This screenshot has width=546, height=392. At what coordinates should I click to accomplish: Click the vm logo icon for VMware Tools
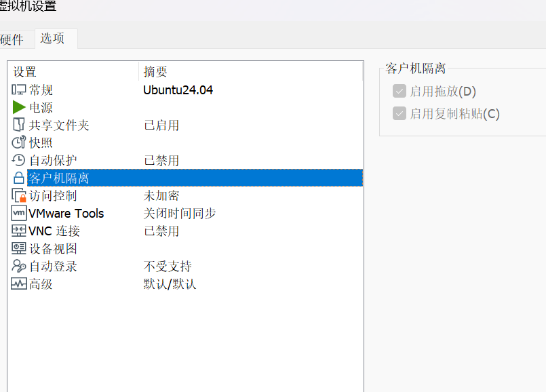pyautogui.click(x=19, y=213)
